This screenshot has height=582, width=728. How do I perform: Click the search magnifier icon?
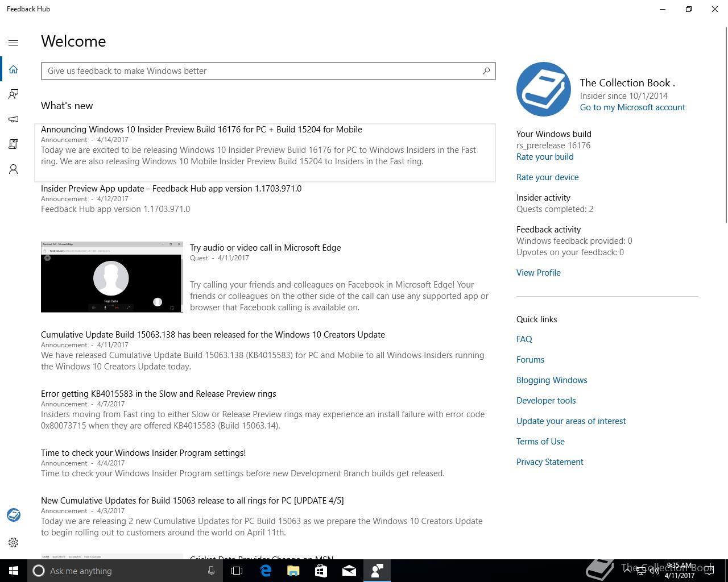486,71
